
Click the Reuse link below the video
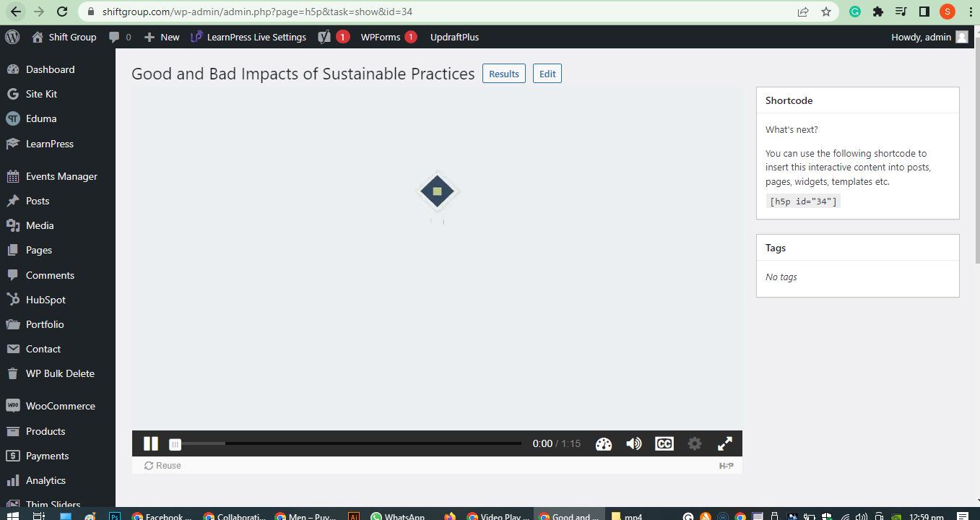pos(162,465)
